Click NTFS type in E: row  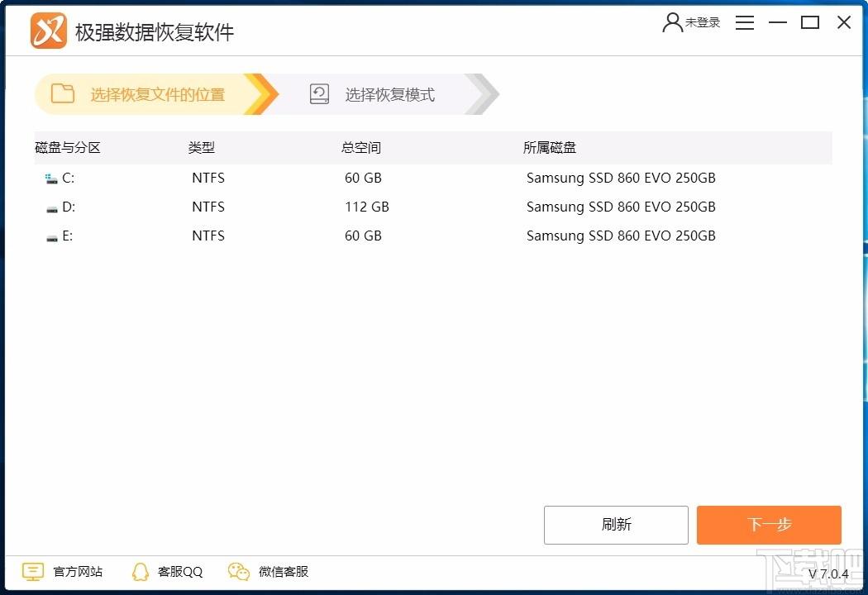(208, 236)
